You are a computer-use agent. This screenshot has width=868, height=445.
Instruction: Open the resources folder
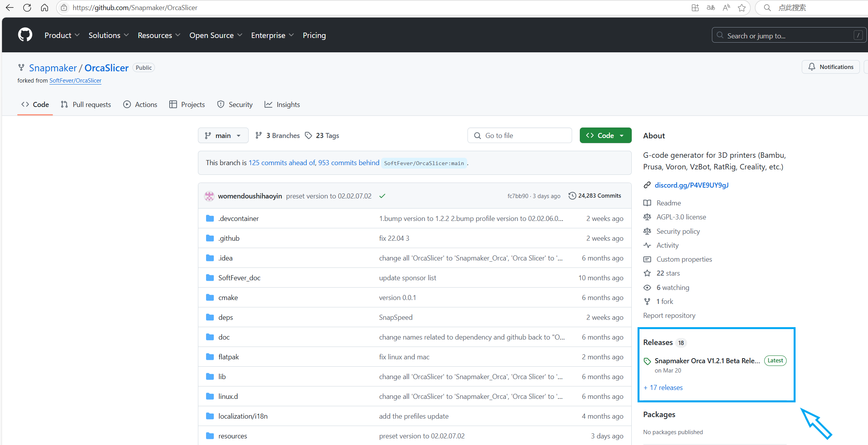point(233,436)
